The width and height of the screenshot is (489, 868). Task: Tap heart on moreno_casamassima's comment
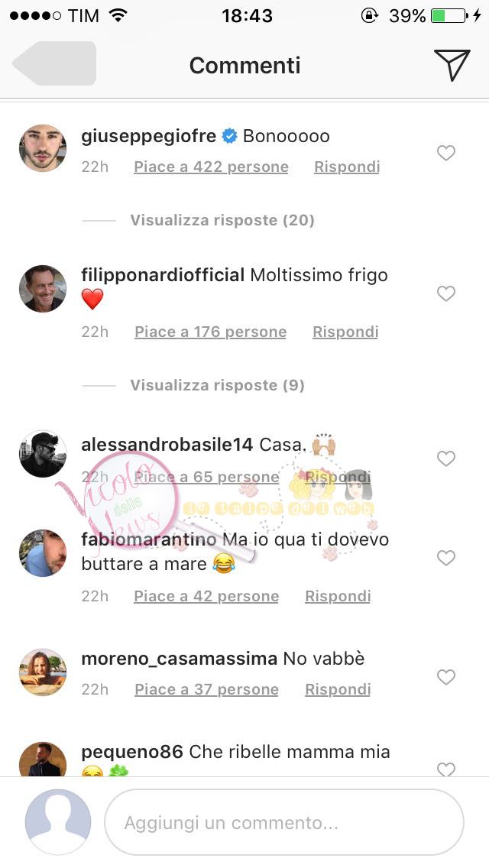[445, 676]
